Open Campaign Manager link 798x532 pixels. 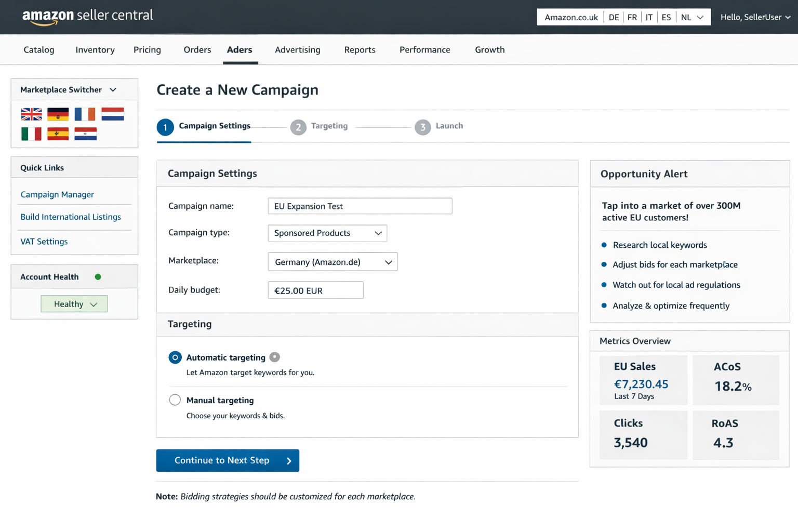[x=57, y=194]
